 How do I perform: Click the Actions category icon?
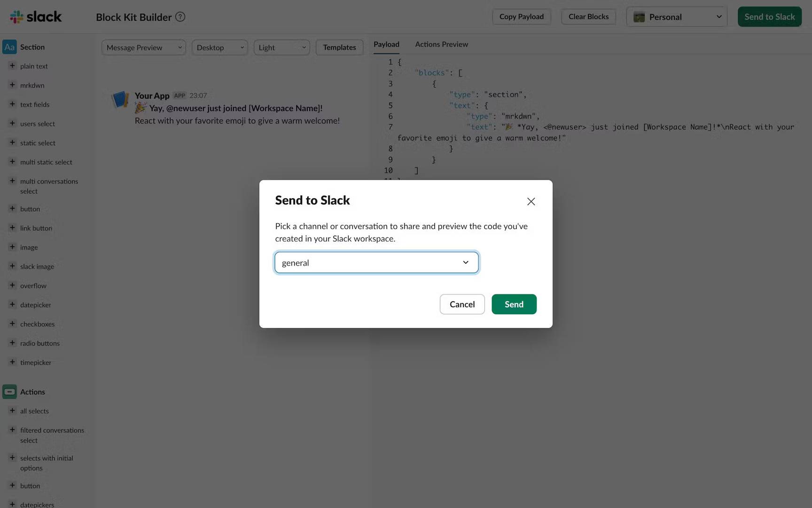pyautogui.click(x=9, y=392)
